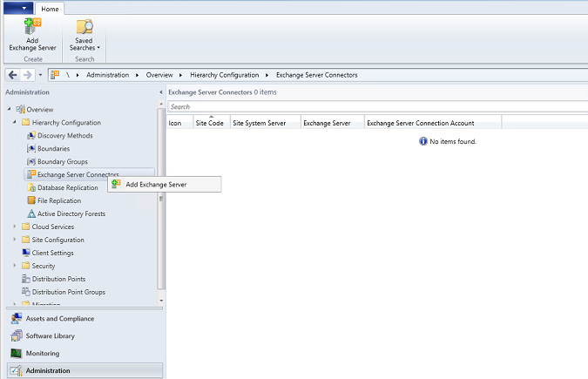
Task: Click the breadcrumb root console icon
Action: (x=55, y=75)
